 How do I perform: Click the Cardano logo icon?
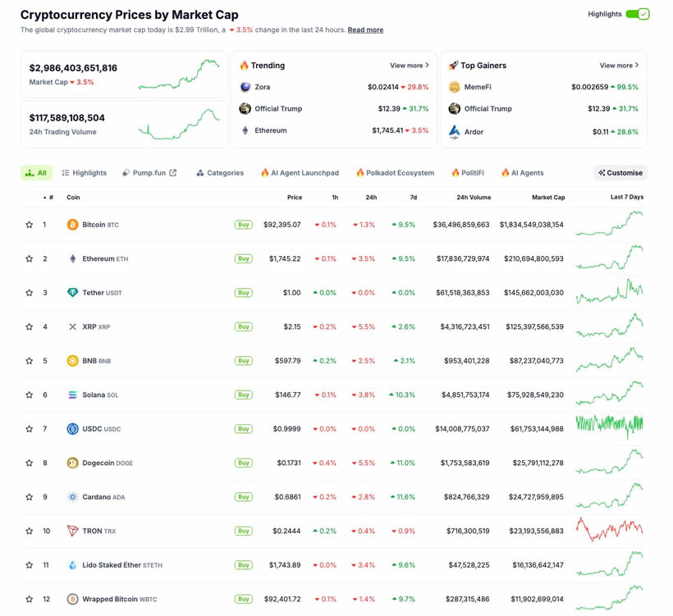click(x=72, y=497)
